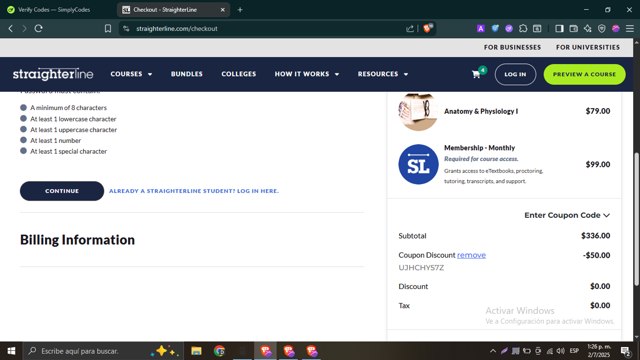This screenshot has height=360, width=640.
Task: Click the Windows taskbar search box
Action: point(103,351)
